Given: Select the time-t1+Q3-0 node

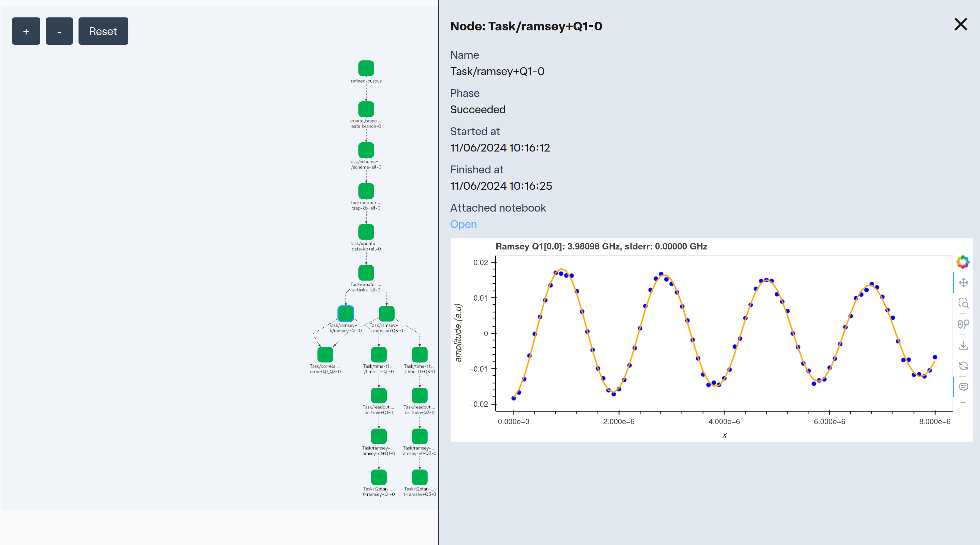Looking at the screenshot, I should (x=420, y=355).
